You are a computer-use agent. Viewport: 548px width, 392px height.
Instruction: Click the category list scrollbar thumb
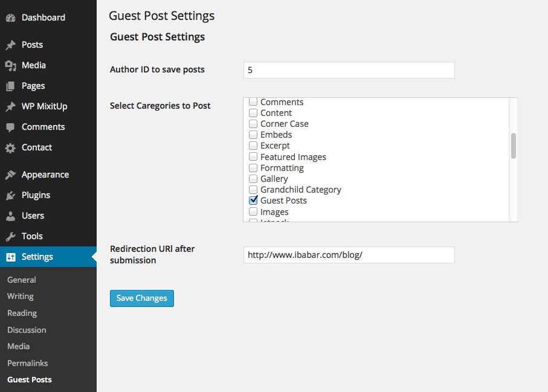[x=514, y=146]
